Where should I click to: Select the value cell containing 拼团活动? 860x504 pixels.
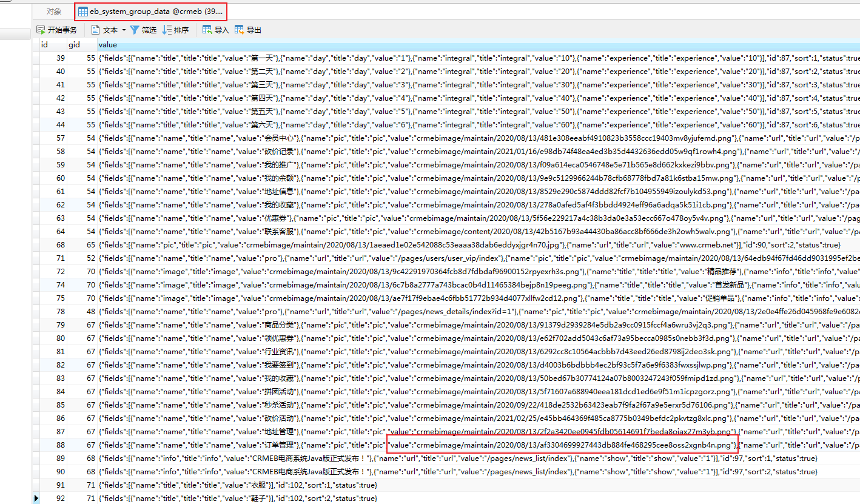pos(479,392)
